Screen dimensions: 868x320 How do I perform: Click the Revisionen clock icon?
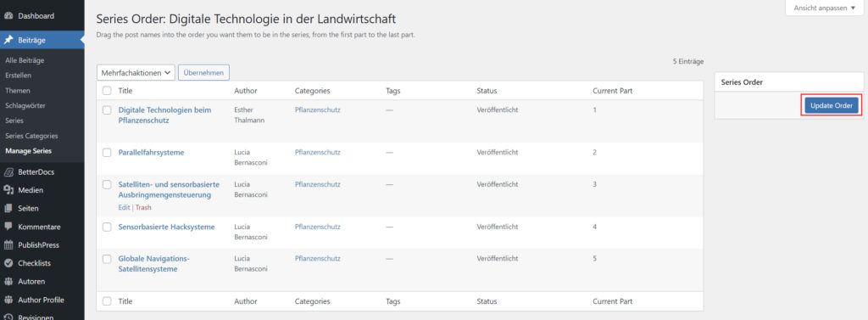(x=8, y=317)
